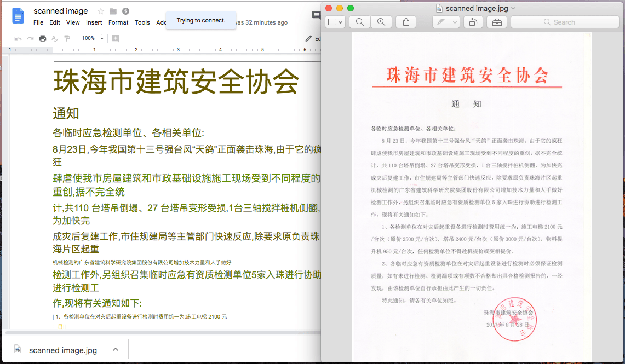
Task: Click inside Preview search field
Action: click(565, 22)
